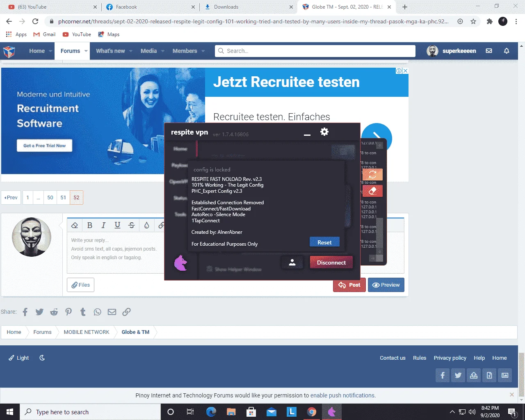The image size is (525, 420).
Task: Click the respite vpn user profile icon
Action: coord(292,262)
